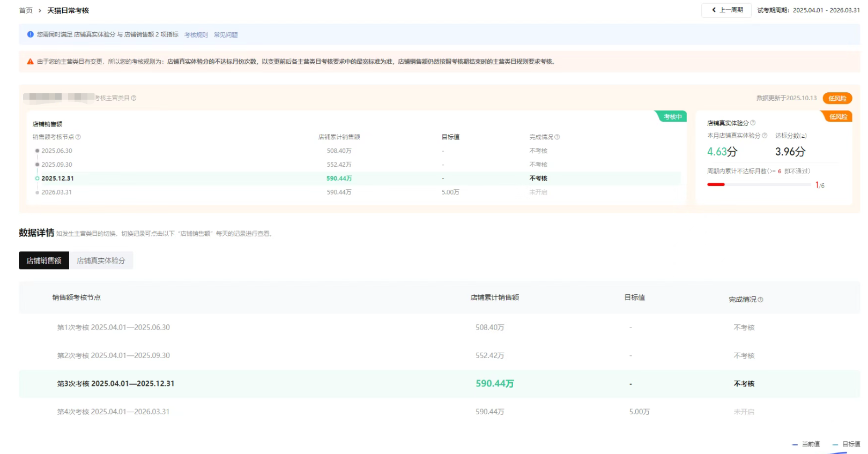The image size is (868, 454).
Task: Click the 第4次考核 row in details table
Action: point(113,412)
